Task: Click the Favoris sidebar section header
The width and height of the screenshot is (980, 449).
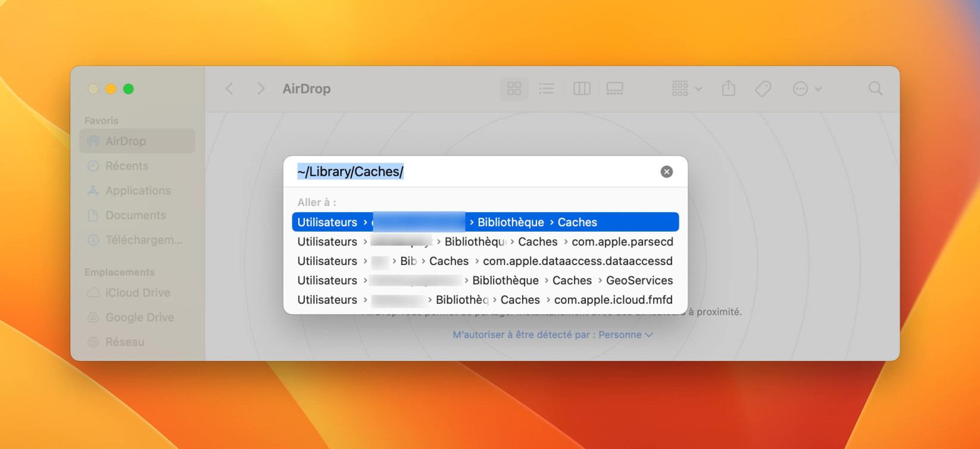Action: (x=101, y=120)
